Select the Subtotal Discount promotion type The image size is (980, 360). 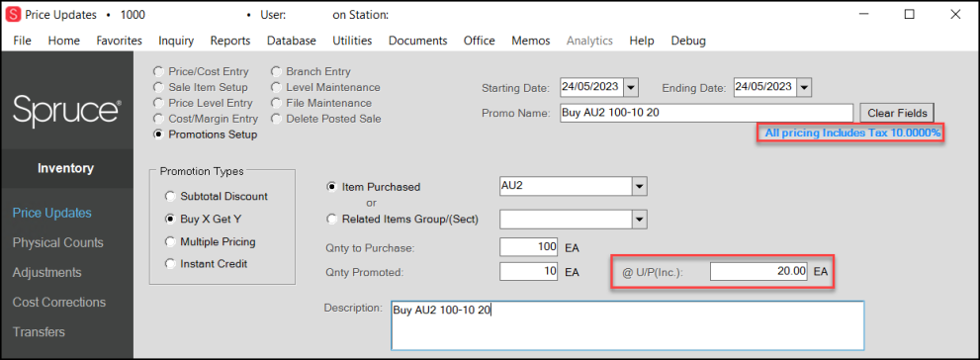(170, 196)
